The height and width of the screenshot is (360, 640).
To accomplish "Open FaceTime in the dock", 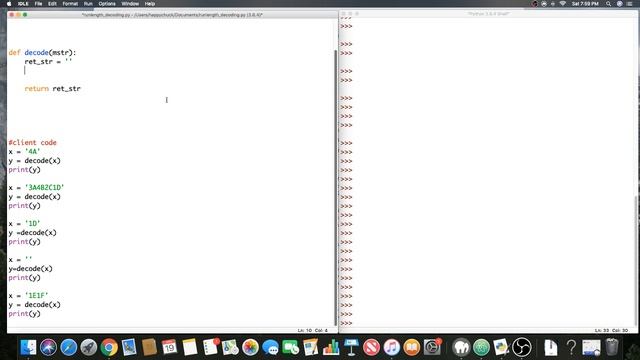I will [291, 347].
